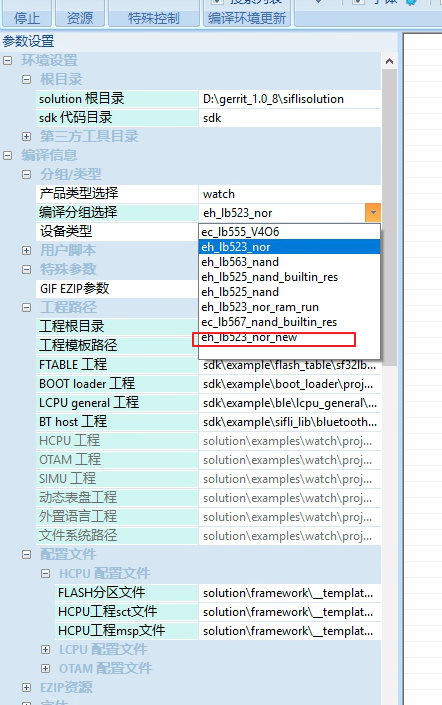Select the 产品类型选择 watch value field
Screen dimensions: 442x705
pyautogui.click(x=290, y=194)
